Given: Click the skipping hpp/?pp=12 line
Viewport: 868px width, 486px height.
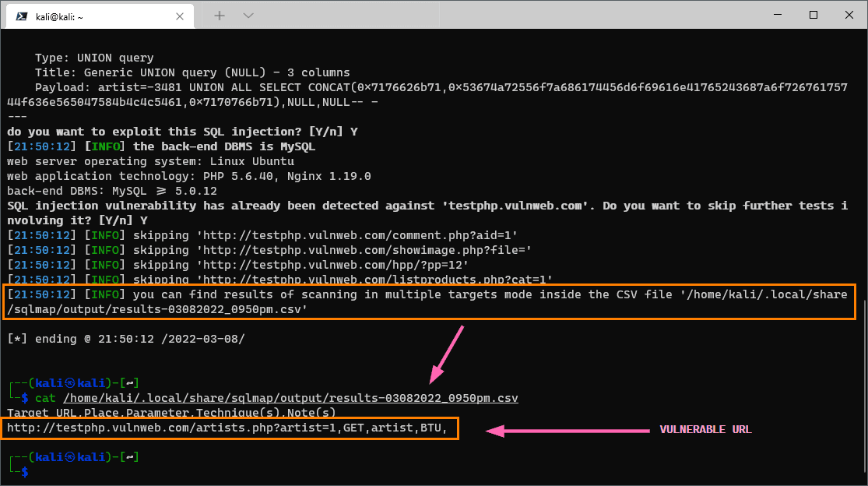Looking at the screenshot, I should tap(238, 265).
